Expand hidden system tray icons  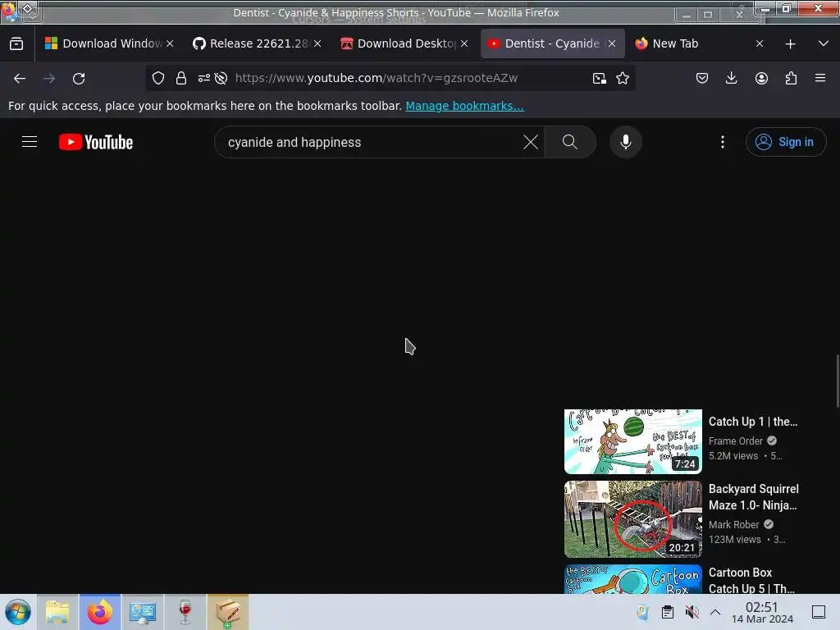[715, 612]
